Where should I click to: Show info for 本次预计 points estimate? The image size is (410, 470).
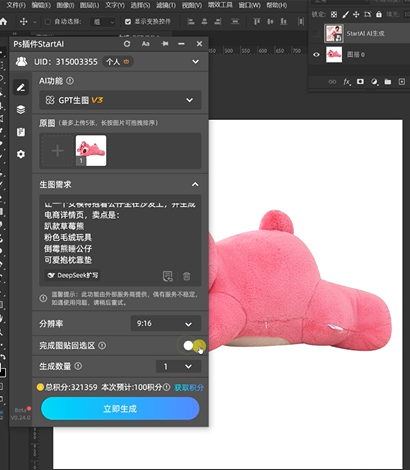click(167, 387)
